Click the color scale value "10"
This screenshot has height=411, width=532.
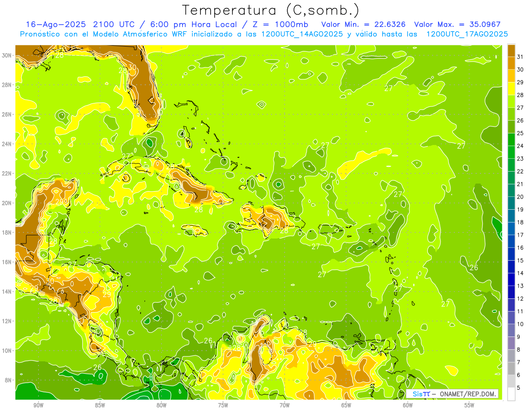coord(520,324)
